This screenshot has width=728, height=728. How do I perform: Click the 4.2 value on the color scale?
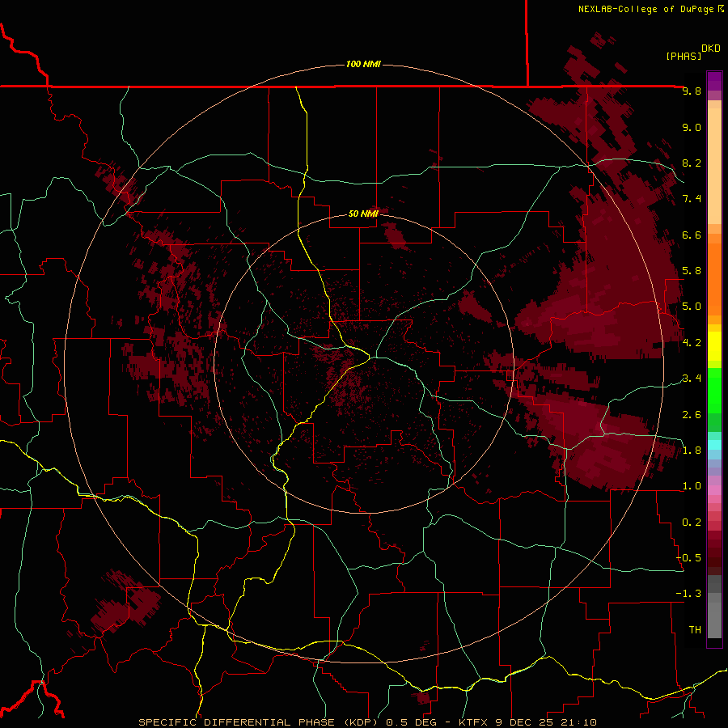pos(692,343)
